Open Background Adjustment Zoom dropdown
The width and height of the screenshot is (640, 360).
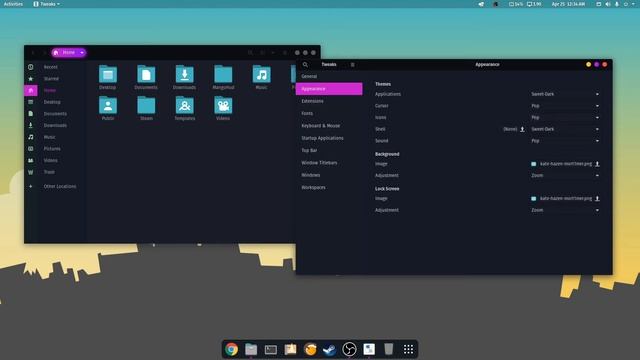[565, 176]
